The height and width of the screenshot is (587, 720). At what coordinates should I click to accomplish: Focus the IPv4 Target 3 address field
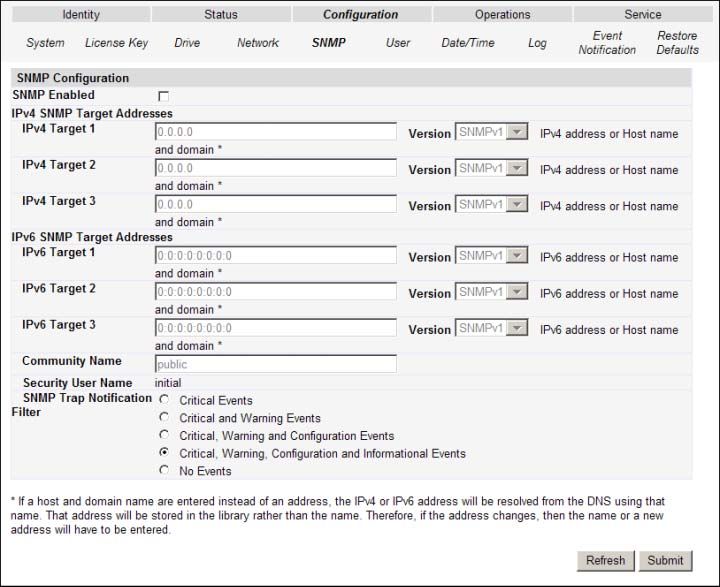coord(276,204)
